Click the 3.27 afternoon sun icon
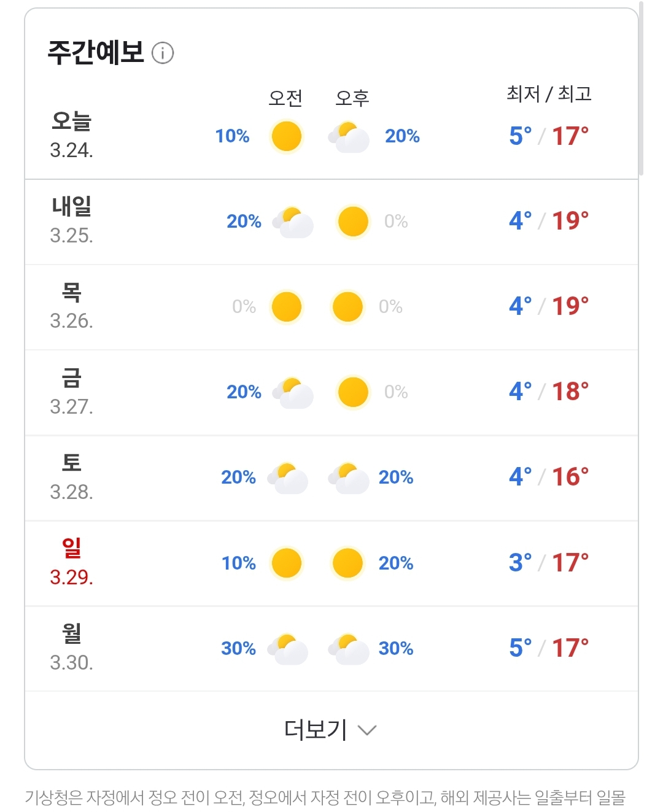The height and width of the screenshot is (812, 663). [x=353, y=392]
